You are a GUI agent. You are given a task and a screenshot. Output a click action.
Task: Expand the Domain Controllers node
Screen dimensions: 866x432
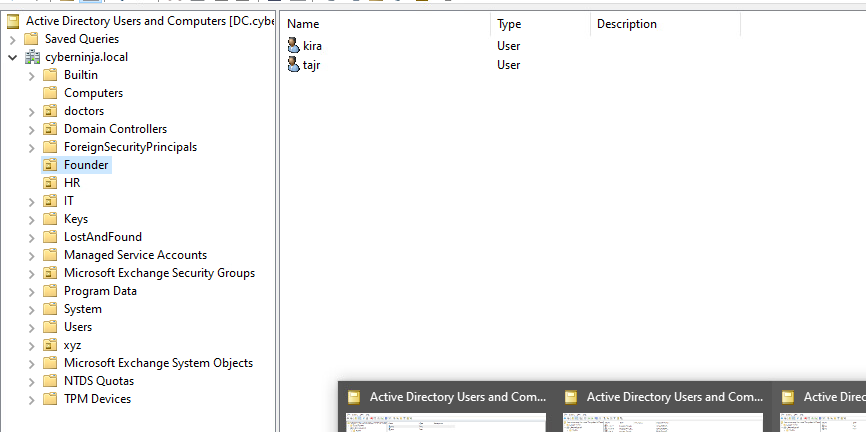pos(31,129)
